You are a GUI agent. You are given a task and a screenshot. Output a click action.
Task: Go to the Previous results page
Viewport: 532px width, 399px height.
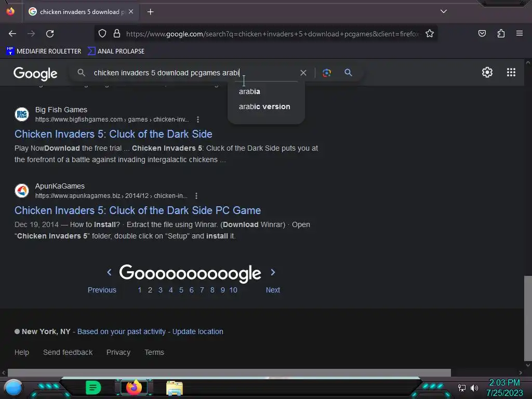pos(102,290)
